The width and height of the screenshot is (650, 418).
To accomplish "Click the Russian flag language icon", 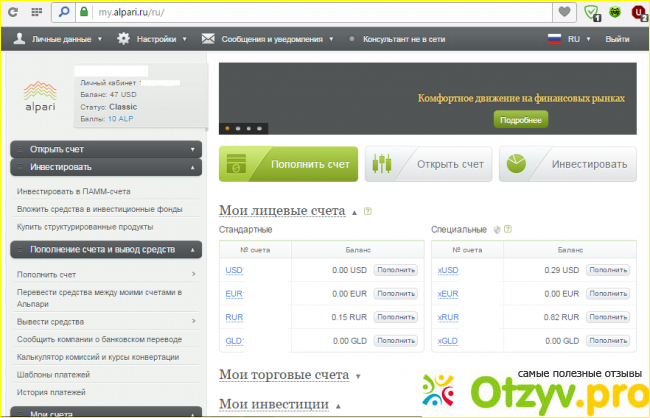I will click(x=553, y=39).
